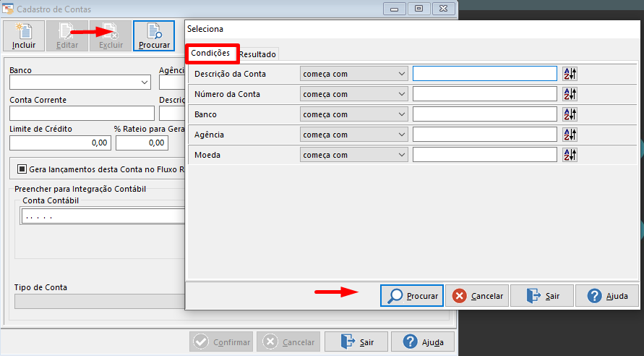Close the Cadastro de Contas window

tap(444, 9)
